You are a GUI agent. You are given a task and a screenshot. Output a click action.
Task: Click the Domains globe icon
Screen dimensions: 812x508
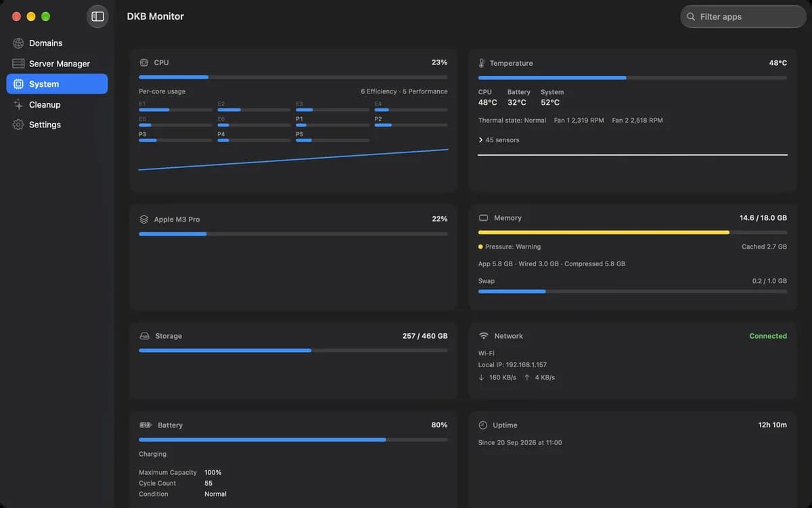(18, 43)
